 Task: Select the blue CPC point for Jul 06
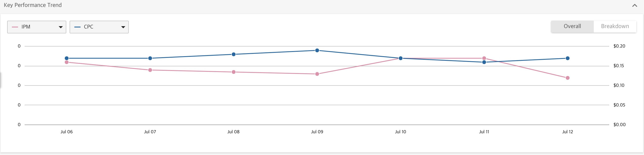click(66, 58)
